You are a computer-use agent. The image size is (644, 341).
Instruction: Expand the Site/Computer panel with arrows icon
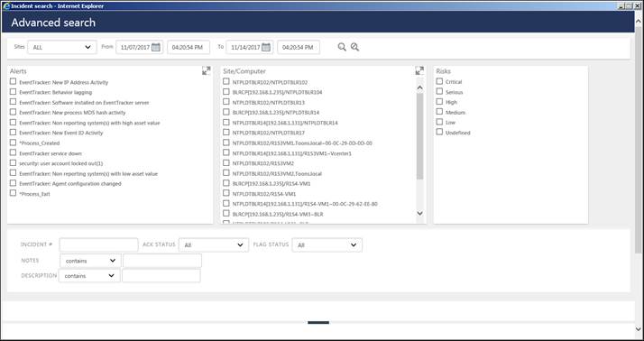[419, 70]
